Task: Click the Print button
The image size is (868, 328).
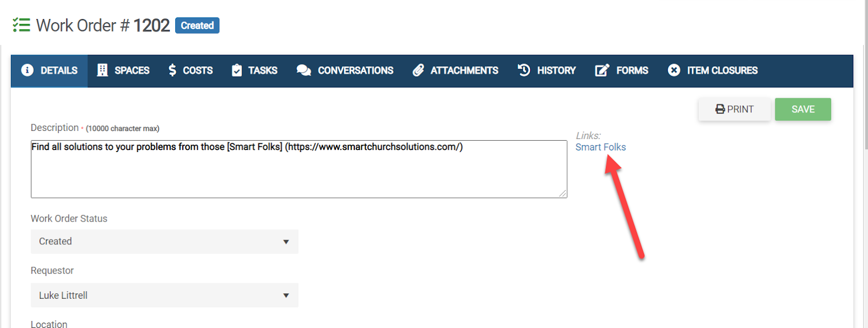Action: pyautogui.click(x=734, y=109)
